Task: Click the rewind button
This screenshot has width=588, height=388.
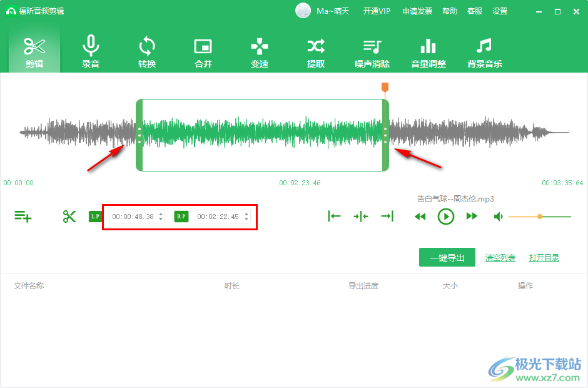Action: (x=420, y=217)
